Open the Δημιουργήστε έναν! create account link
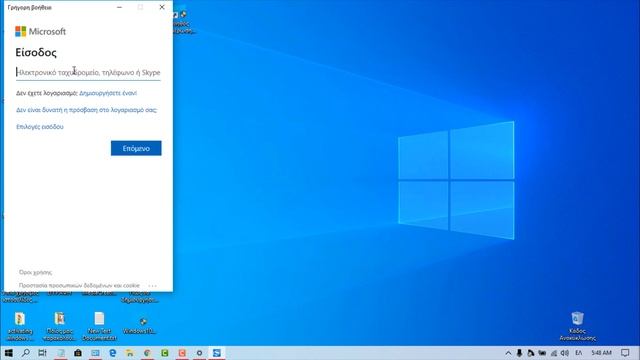The image size is (640, 360). coord(108,93)
